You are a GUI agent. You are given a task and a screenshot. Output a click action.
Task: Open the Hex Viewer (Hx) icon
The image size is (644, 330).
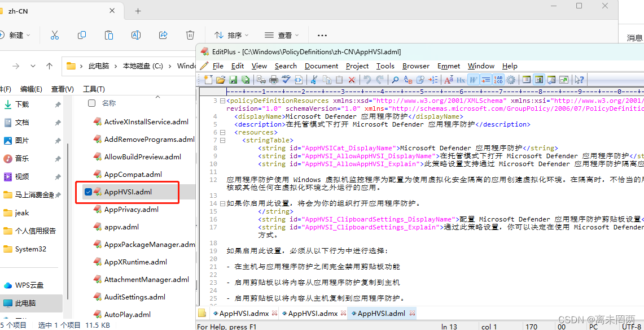(x=461, y=80)
